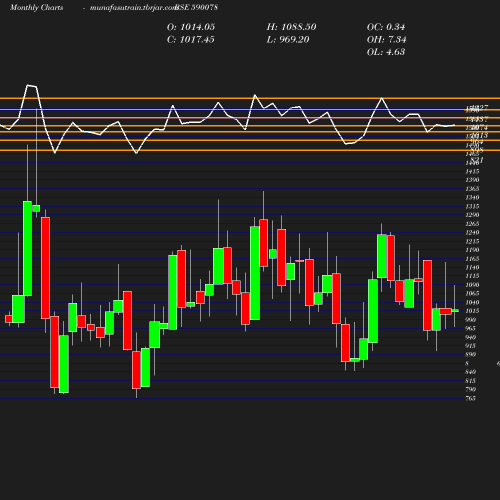
Task: Click the 965 price axis label
Action: (471, 328)
